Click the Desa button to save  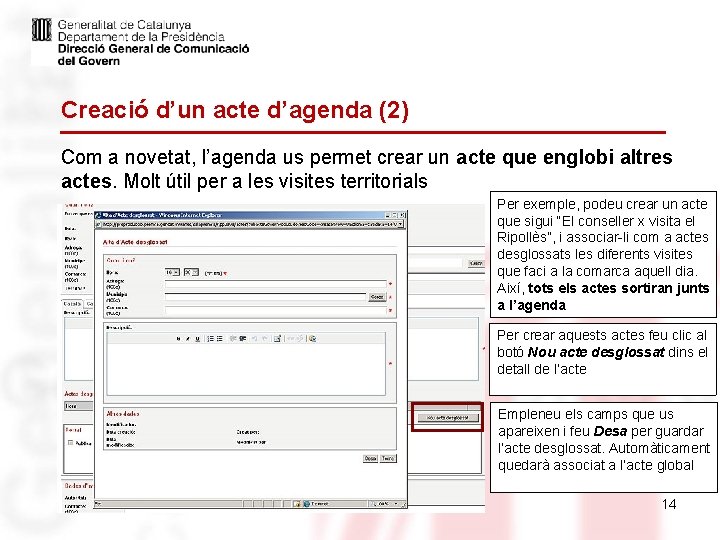point(371,458)
